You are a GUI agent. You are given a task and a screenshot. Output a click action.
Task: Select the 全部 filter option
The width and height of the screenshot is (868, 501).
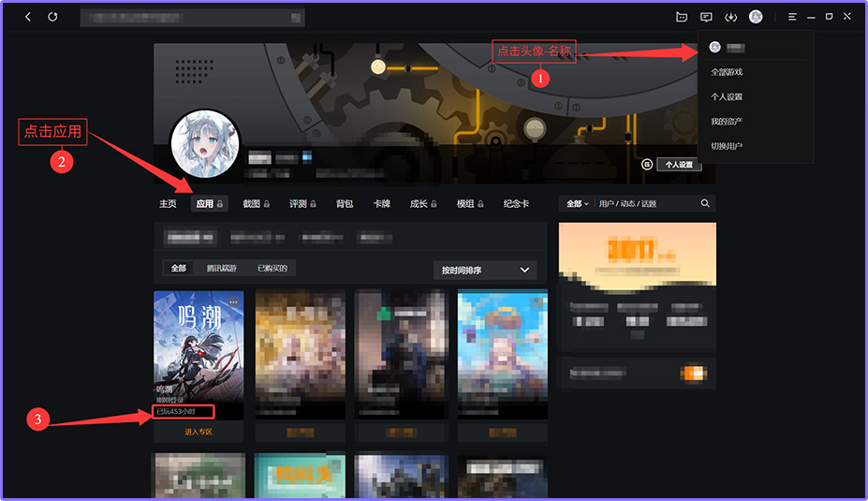pos(178,269)
